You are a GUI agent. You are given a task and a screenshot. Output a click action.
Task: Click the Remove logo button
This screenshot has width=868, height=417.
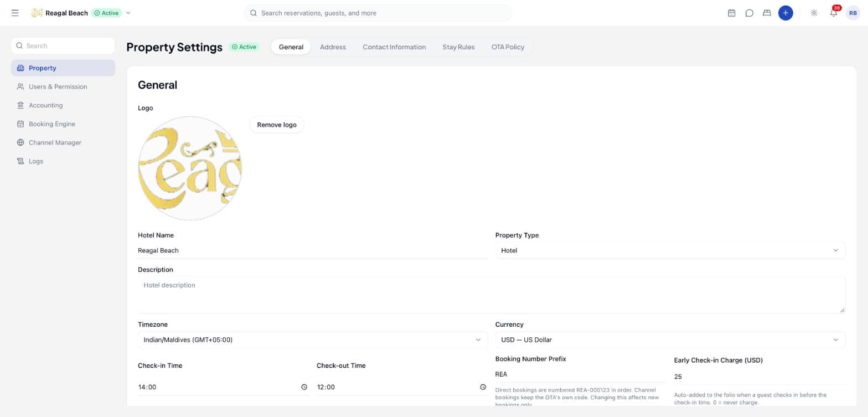point(277,125)
